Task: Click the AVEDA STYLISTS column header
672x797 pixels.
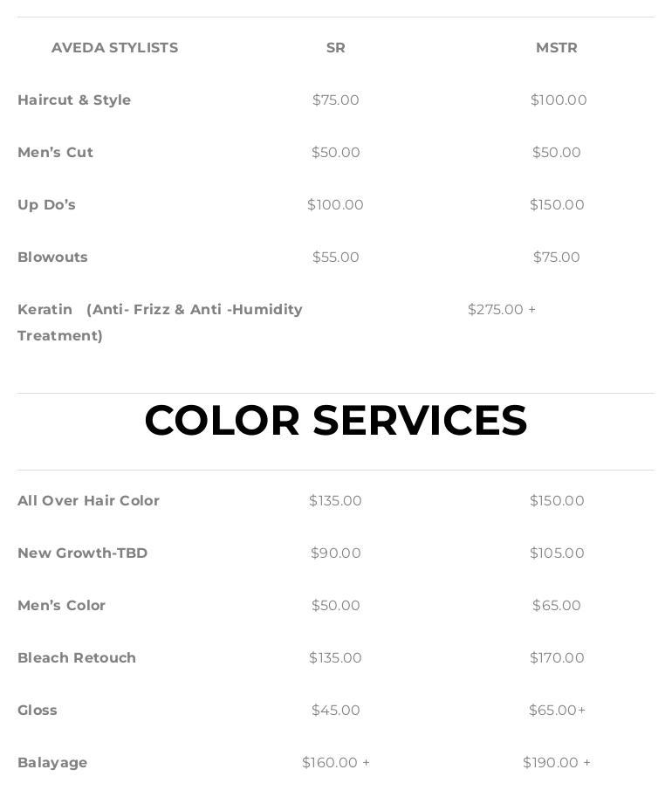Action: tap(115, 48)
